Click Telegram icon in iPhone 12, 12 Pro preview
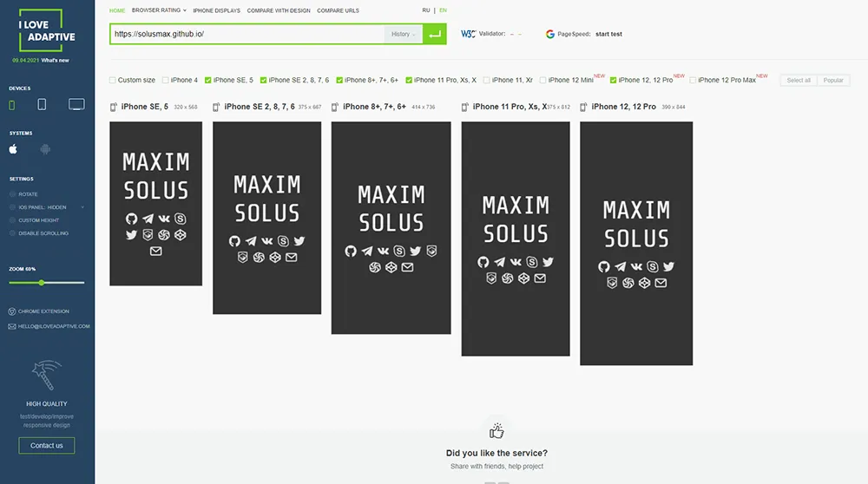 click(620, 266)
